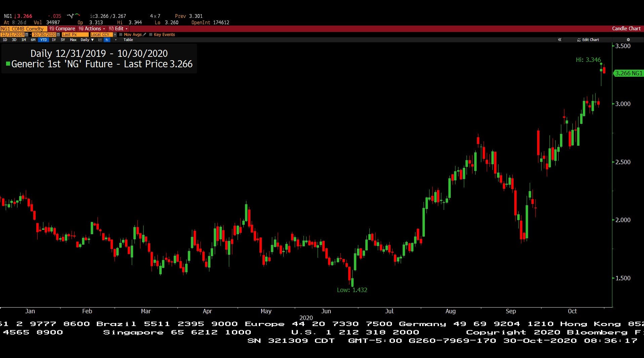Click the Lo 3.260 quote value
The image size is (644, 358).
[166, 23]
